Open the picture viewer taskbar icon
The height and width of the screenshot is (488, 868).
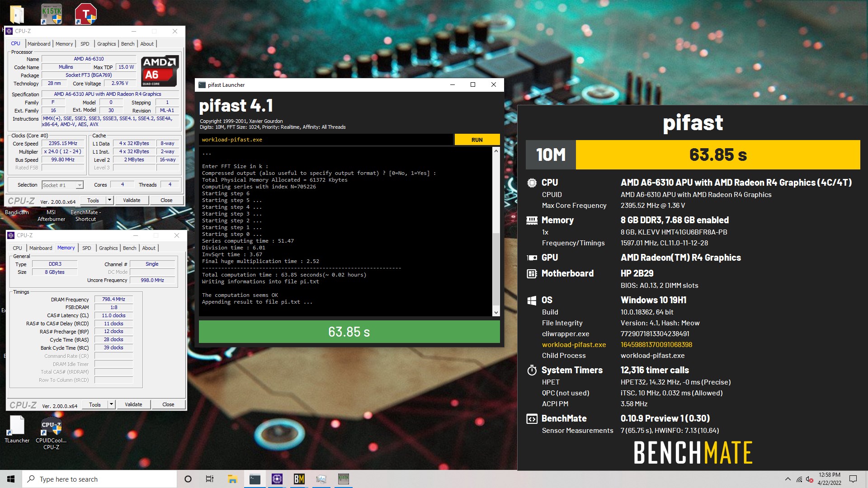(x=321, y=479)
